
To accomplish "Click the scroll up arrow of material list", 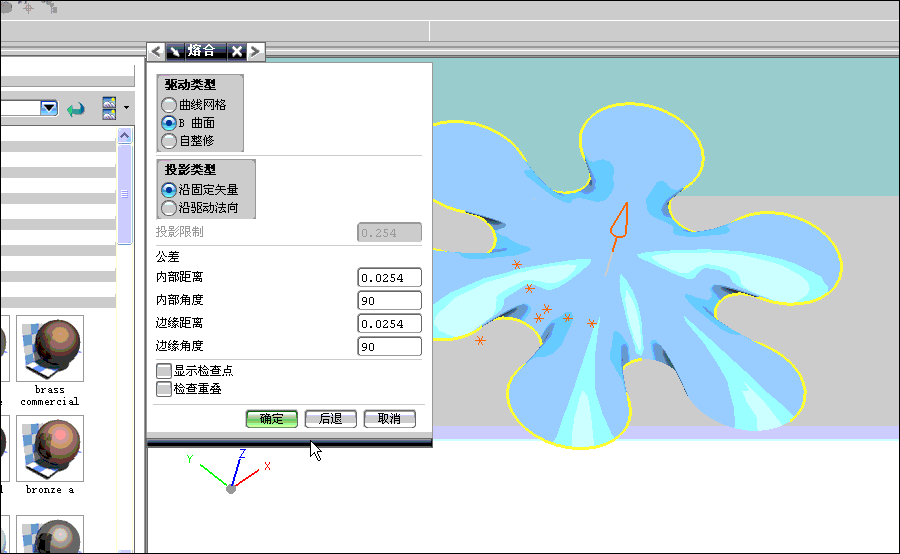I will coord(125,135).
